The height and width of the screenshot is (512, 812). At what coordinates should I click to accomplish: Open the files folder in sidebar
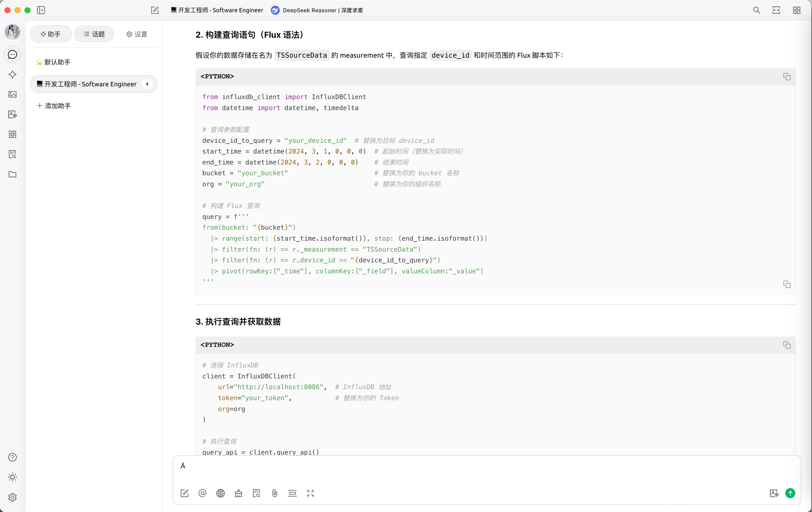point(12,174)
